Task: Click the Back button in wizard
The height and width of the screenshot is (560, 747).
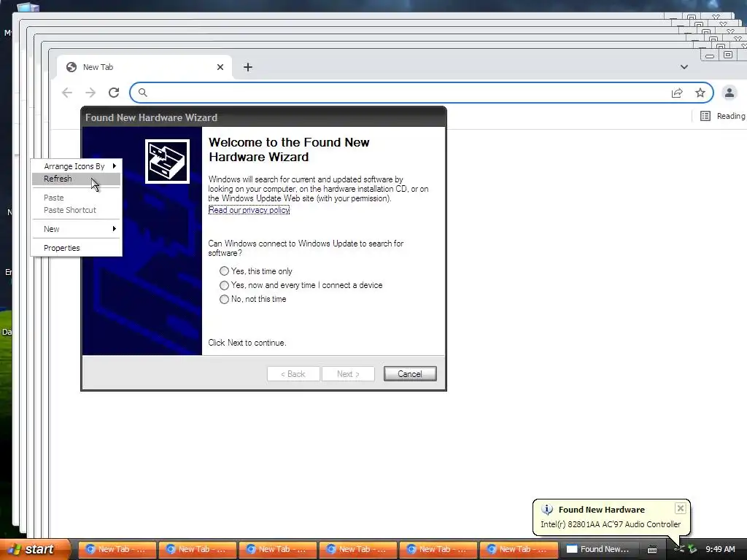Action: 293,374
